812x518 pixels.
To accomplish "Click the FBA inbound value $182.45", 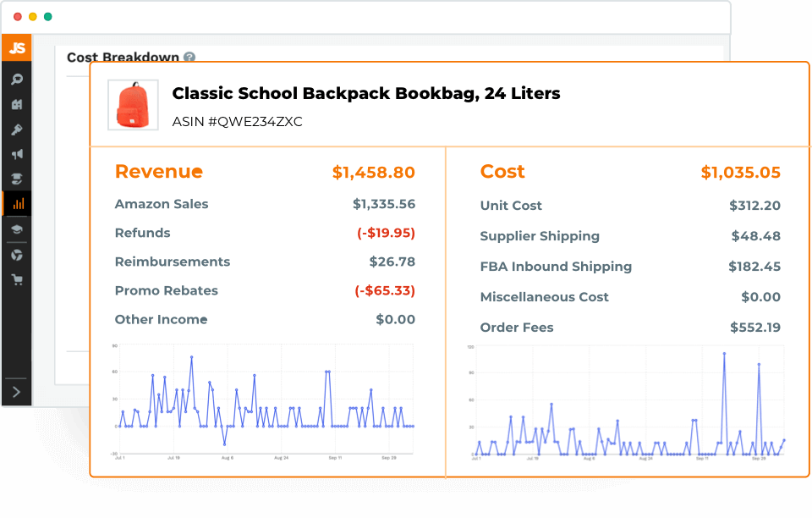I will [754, 267].
